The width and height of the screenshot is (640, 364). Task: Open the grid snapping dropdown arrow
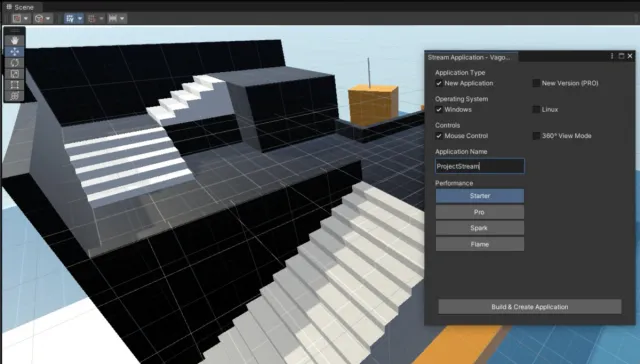point(101,18)
